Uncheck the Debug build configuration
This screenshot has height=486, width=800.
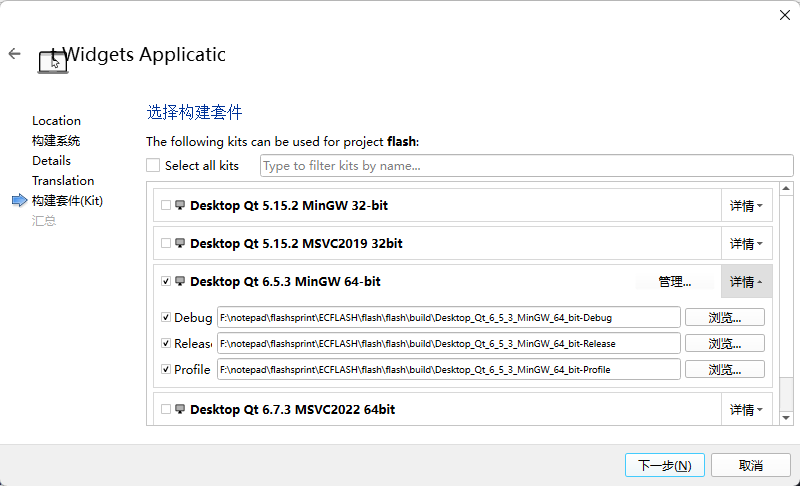[x=166, y=317]
